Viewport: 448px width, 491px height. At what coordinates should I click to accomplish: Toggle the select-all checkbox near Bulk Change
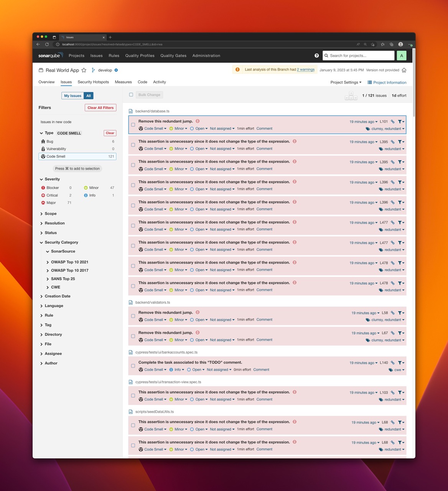(131, 94)
